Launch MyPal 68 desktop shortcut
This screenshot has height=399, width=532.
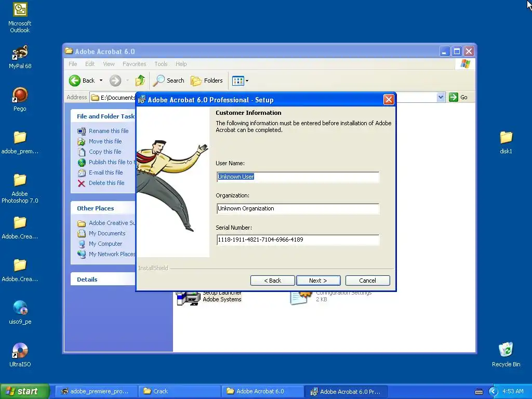point(20,57)
